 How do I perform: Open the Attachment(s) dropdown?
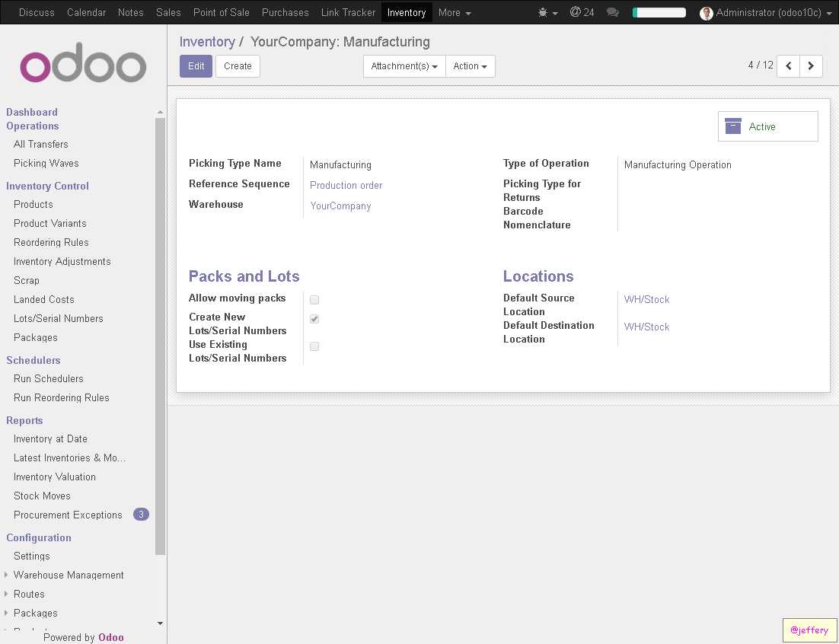404,65
